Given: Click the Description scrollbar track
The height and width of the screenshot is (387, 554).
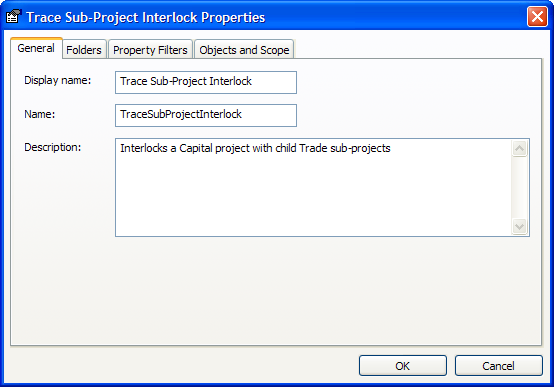Looking at the screenshot, I should (x=519, y=187).
